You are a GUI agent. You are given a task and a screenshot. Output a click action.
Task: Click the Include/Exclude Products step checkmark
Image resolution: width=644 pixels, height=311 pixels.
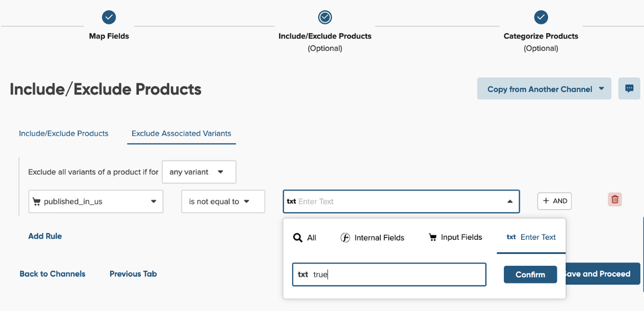click(325, 18)
